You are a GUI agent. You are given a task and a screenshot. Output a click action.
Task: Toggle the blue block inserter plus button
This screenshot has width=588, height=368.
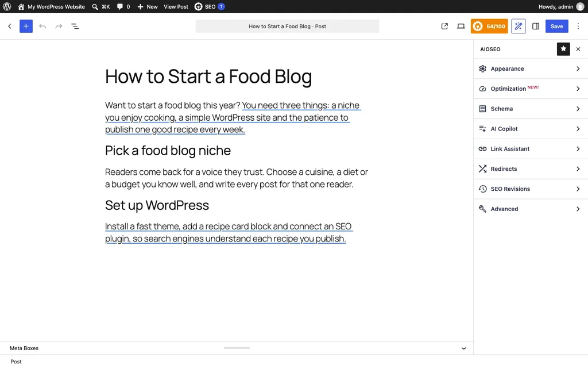pos(26,26)
